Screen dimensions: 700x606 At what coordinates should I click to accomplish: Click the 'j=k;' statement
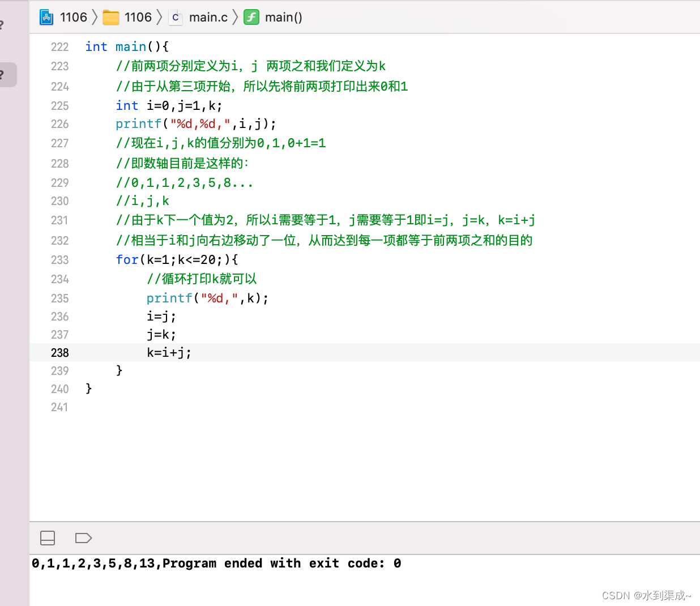(x=161, y=335)
